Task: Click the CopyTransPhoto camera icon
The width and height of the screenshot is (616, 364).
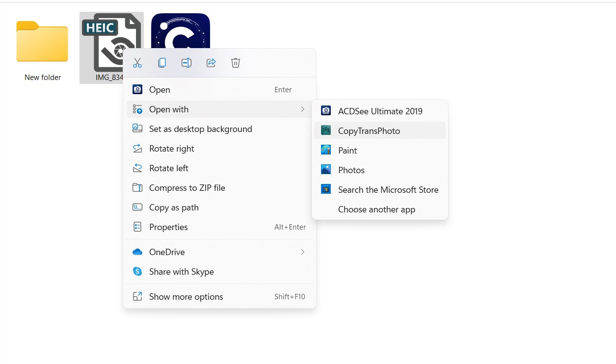Action: 326,130
